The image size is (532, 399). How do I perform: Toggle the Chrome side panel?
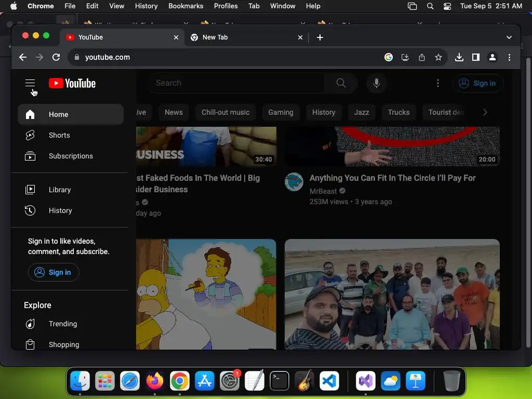[x=476, y=57]
